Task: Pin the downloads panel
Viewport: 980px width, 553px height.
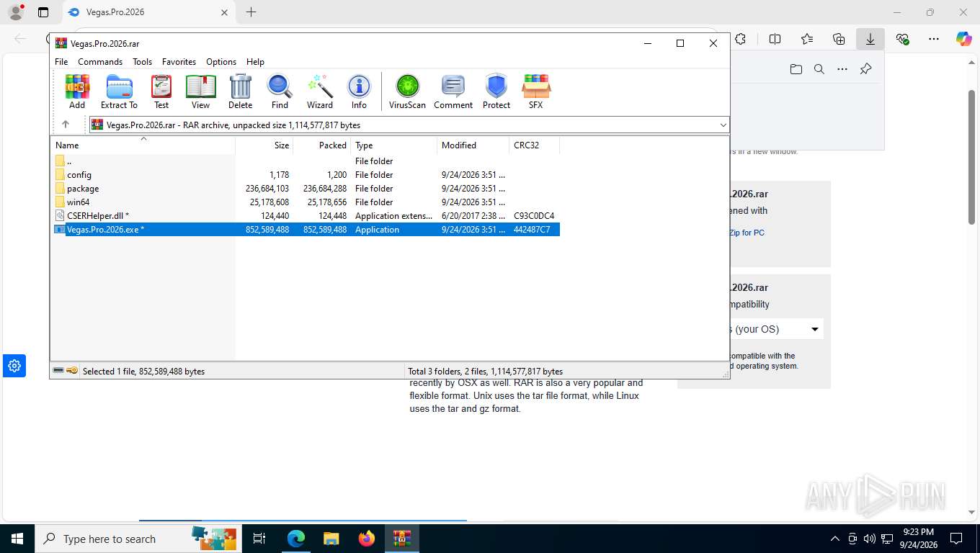Action: [866, 69]
